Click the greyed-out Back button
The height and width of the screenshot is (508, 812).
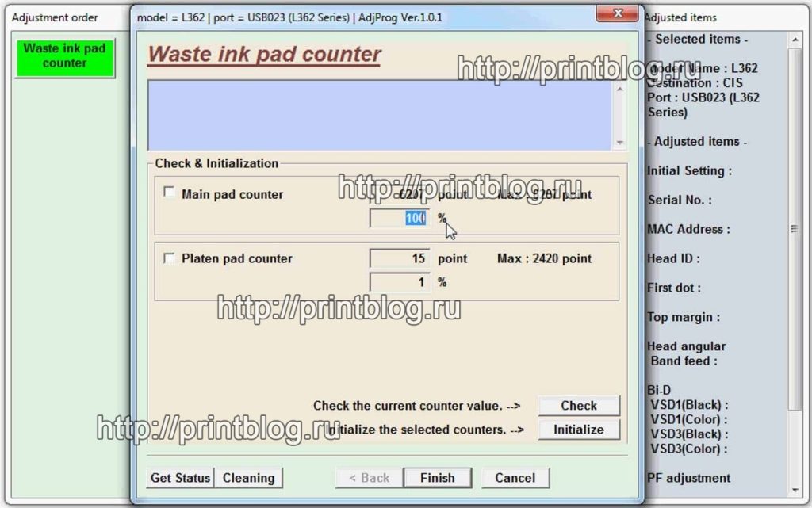point(369,478)
